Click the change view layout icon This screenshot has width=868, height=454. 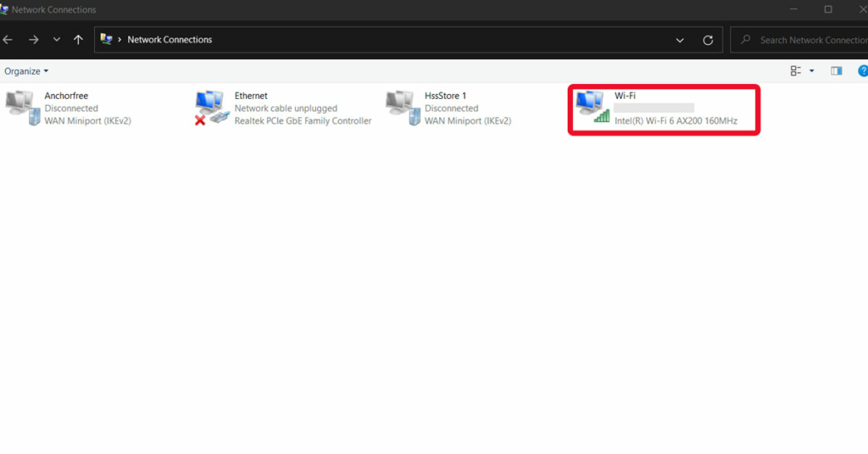tap(796, 71)
